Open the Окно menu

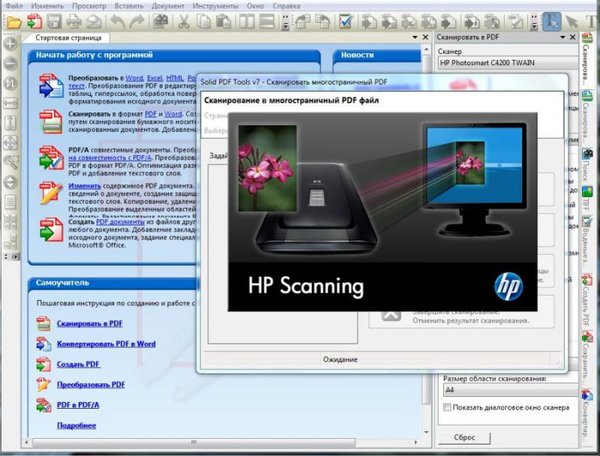click(x=256, y=6)
